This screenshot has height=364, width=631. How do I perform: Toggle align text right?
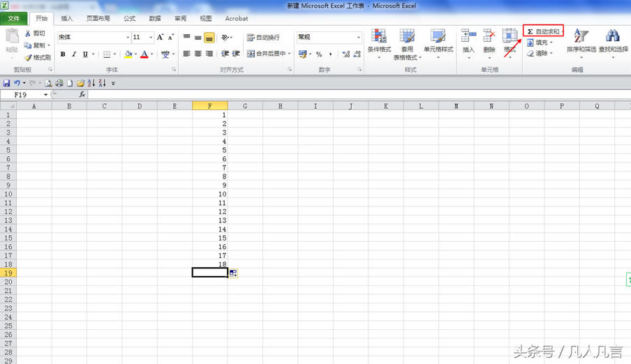tap(209, 54)
